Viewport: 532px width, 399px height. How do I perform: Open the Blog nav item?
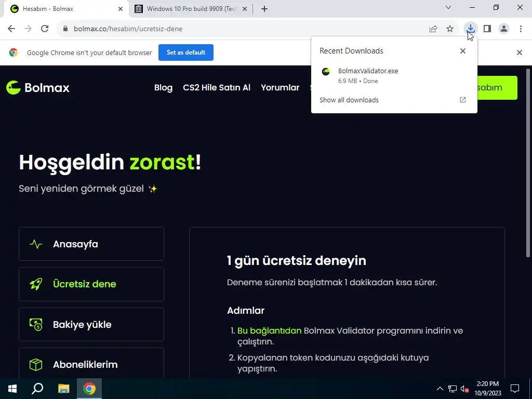point(163,87)
